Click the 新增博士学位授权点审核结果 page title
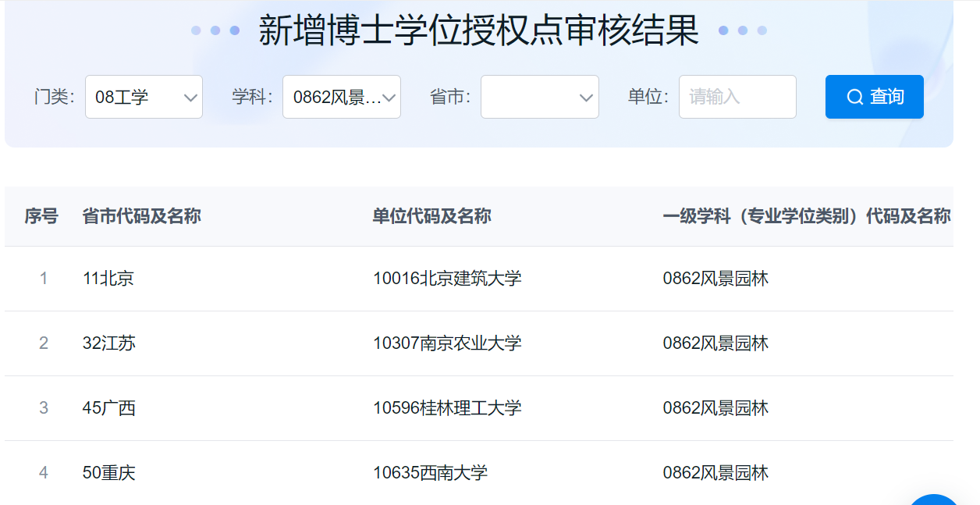The height and width of the screenshot is (505, 980). [479, 30]
